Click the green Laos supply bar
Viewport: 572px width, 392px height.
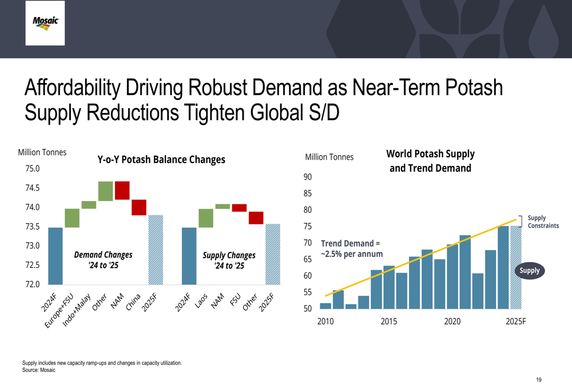(x=206, y=218)
